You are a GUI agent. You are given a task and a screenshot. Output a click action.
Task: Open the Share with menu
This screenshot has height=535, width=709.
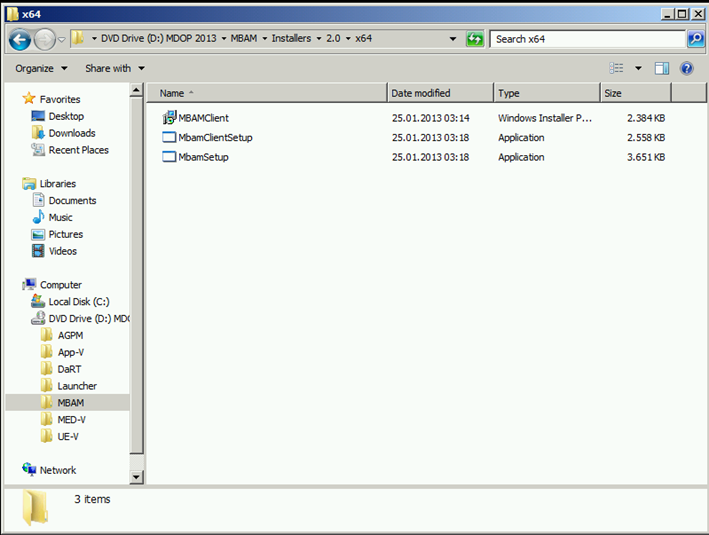coord(115,68)
